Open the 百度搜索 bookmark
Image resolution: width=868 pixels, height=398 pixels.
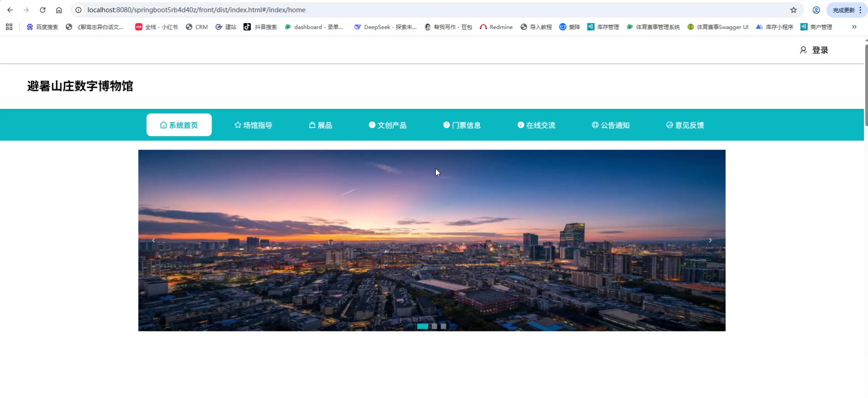[x=42, y=27]
